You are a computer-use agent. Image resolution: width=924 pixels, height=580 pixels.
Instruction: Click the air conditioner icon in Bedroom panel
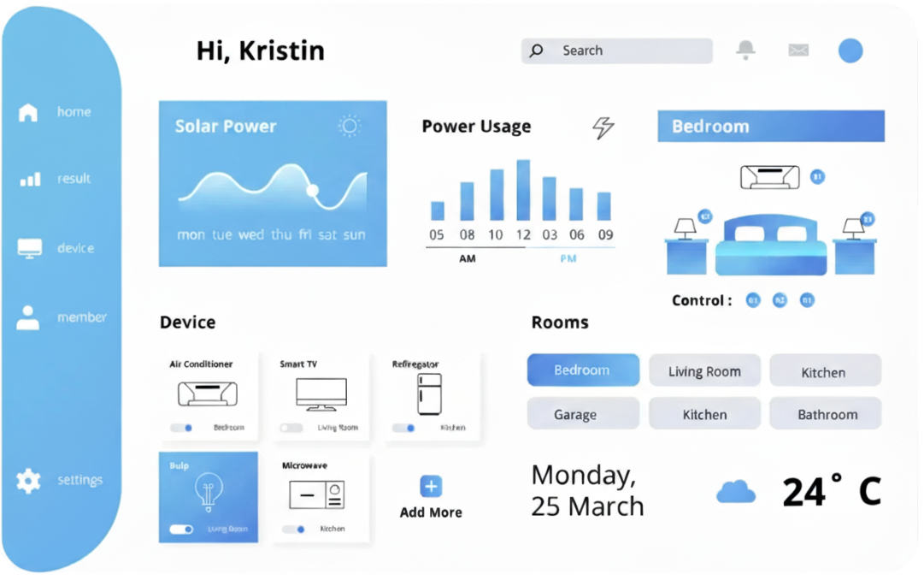pos(769,177)
